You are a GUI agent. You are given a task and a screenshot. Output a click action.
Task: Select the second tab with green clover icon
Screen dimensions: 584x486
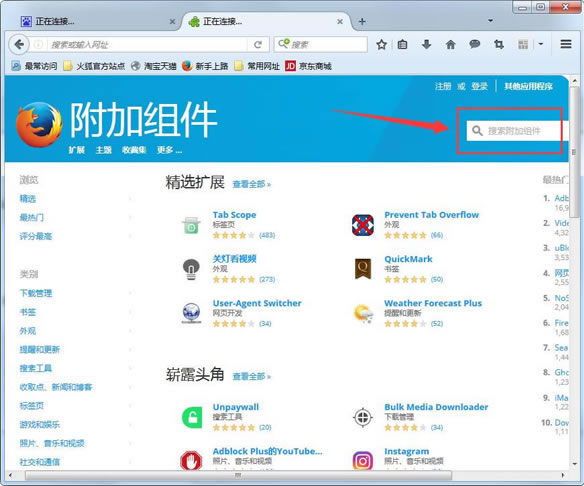265,22
